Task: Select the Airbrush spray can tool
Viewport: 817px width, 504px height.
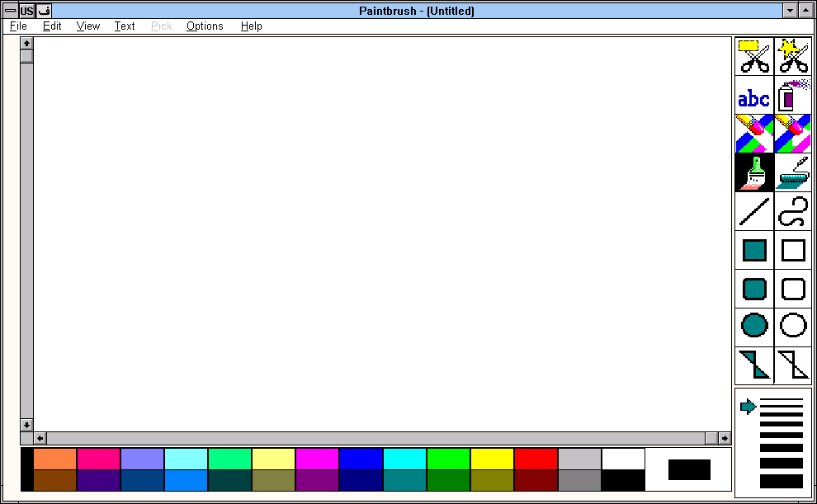Action: point(793,96)
